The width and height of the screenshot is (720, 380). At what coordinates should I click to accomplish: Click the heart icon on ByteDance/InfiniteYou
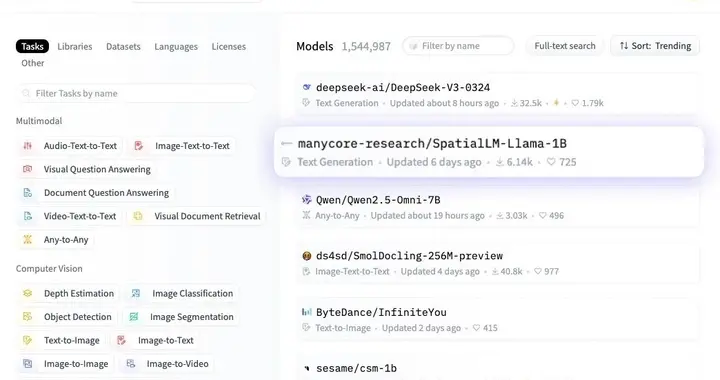click(476, 328)
